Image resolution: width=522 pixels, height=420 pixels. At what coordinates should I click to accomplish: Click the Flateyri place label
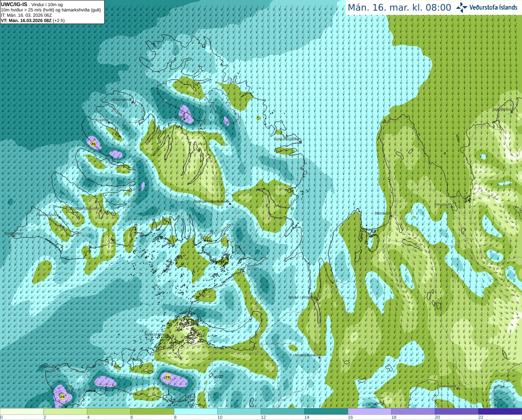tap(102, 120)
